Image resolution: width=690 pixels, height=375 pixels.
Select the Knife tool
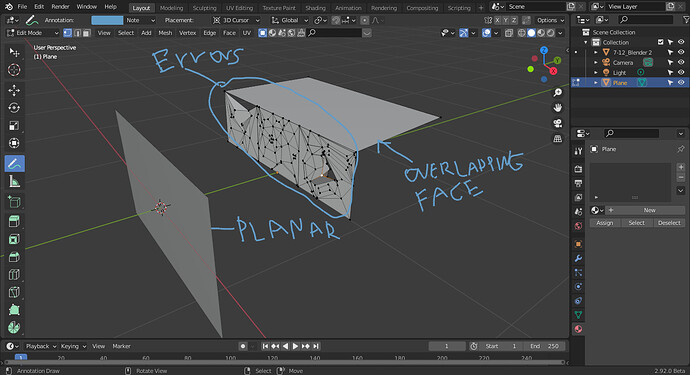pos(14,292)
